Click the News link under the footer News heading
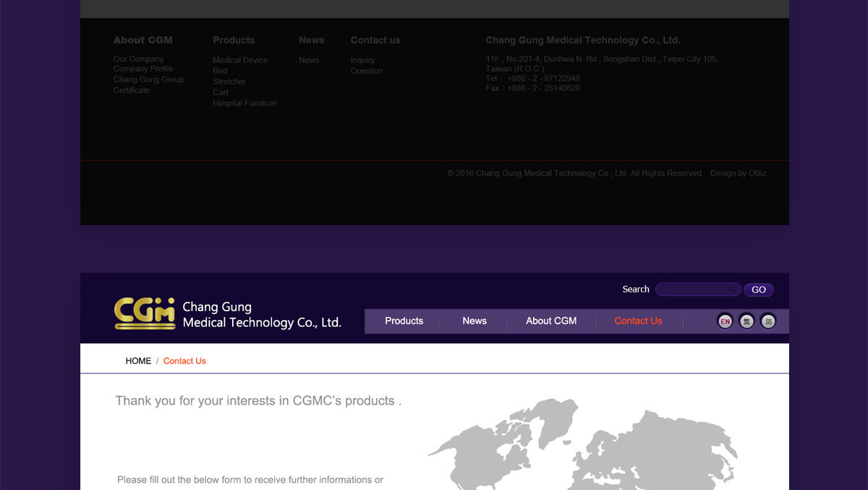 [309, 60]
